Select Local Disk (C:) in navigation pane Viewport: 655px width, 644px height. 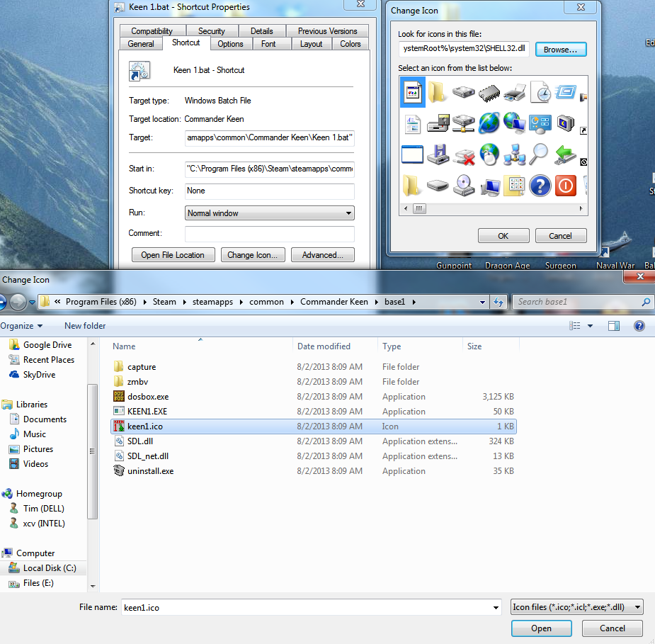coord(43,568)
